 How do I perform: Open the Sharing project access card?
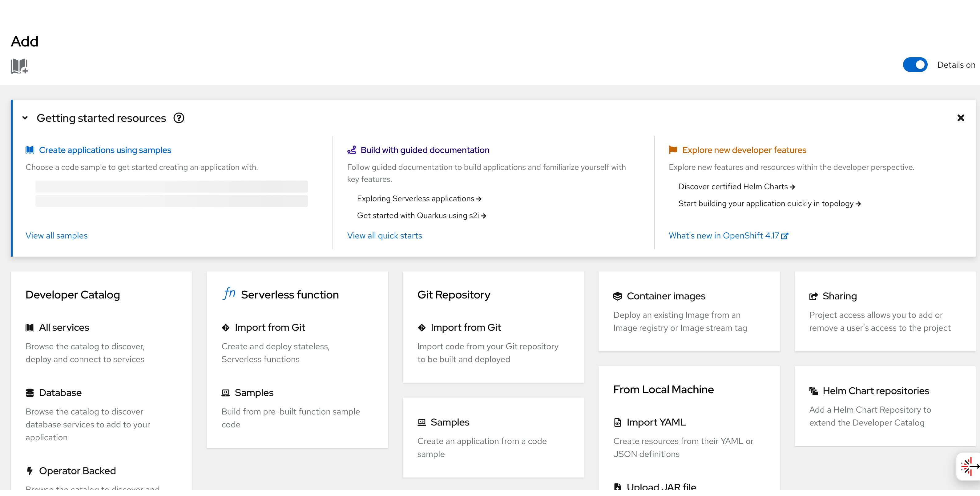(839, 296)
